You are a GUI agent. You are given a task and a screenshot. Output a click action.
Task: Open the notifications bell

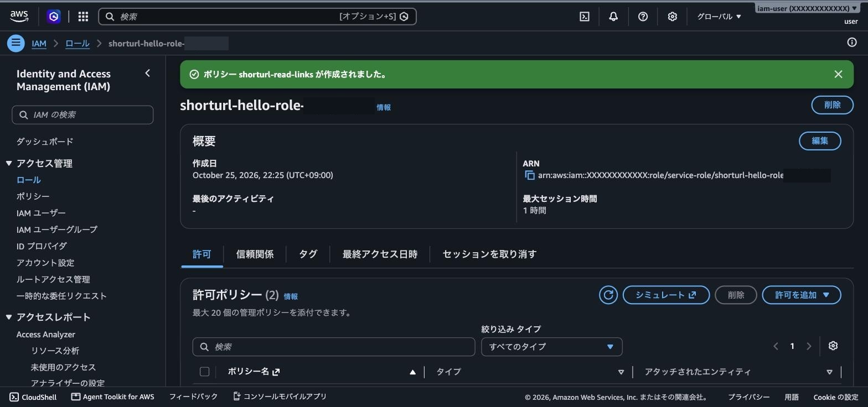point(613,17)
